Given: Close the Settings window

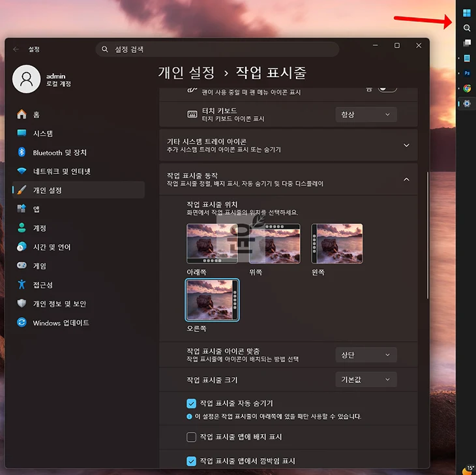Looking at the screenshot, I should coord(419,45).
